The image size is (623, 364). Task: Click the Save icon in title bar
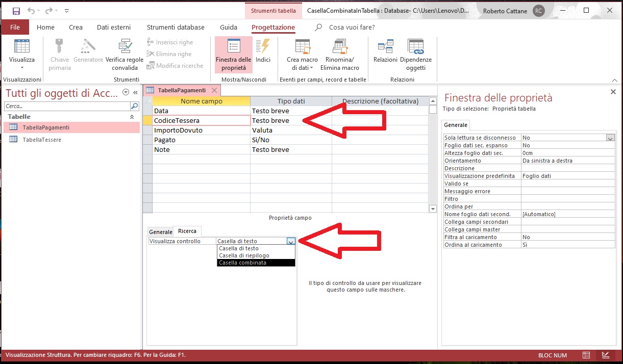tap(16, 11)
